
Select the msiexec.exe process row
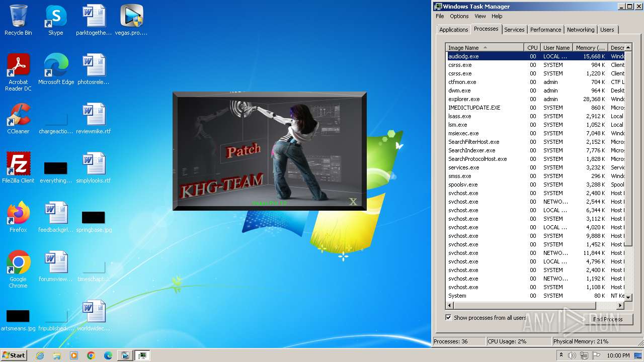pyautogui.click(x=535, y=133)
